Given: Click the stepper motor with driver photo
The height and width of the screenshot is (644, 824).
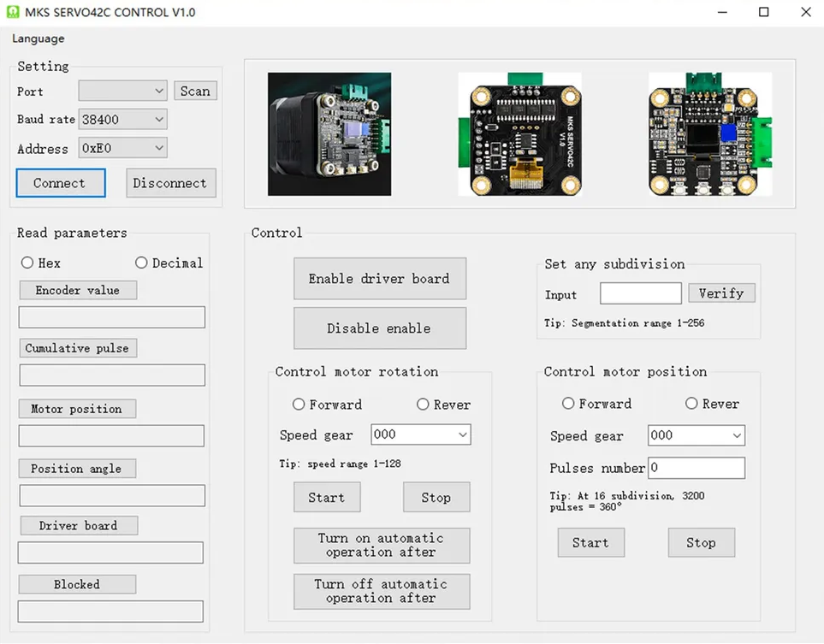Looking at the screenshot, I should (329, 134).
